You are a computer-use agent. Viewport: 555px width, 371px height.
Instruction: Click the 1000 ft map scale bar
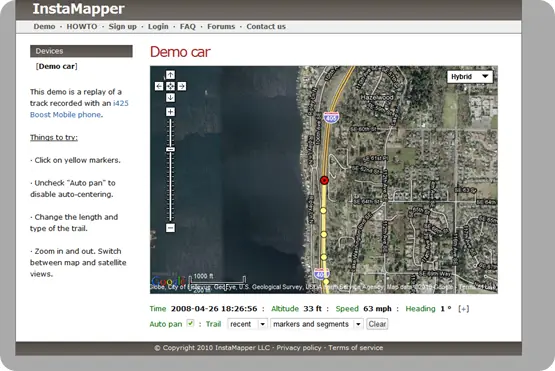coord(217,279)
